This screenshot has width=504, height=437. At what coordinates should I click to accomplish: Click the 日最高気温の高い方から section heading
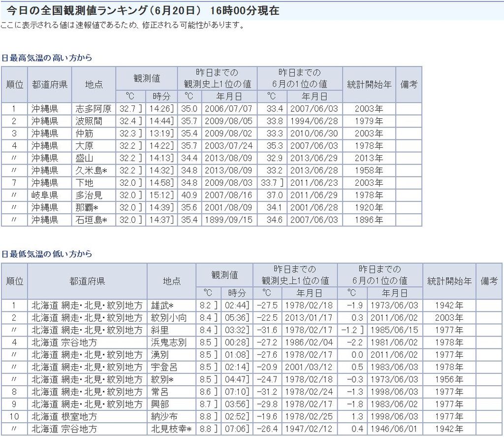pos(47,58)
